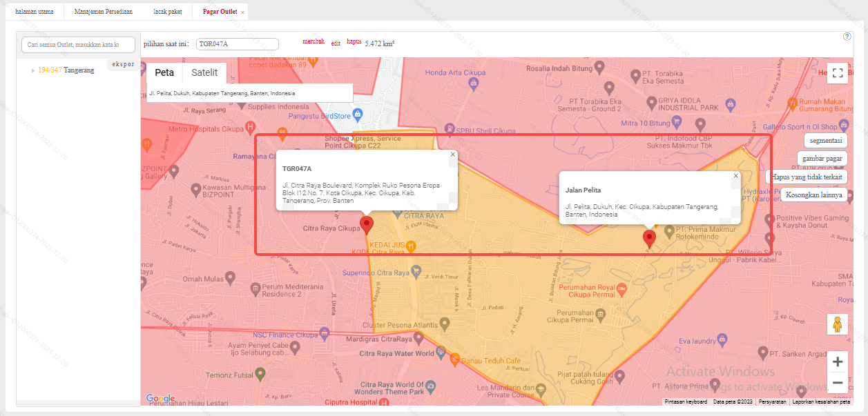
Task: Click the Pangestu BirdStore shop pin
Action: click(x=356, y=115)
